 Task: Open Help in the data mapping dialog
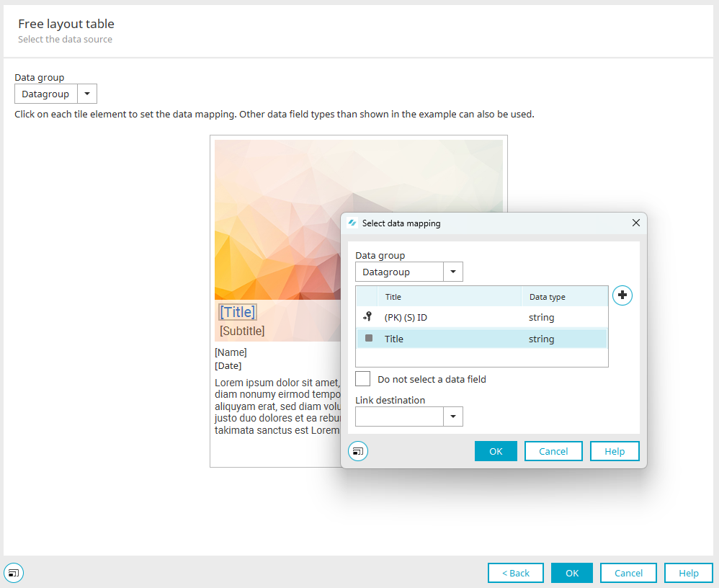[x=615, y=451]
